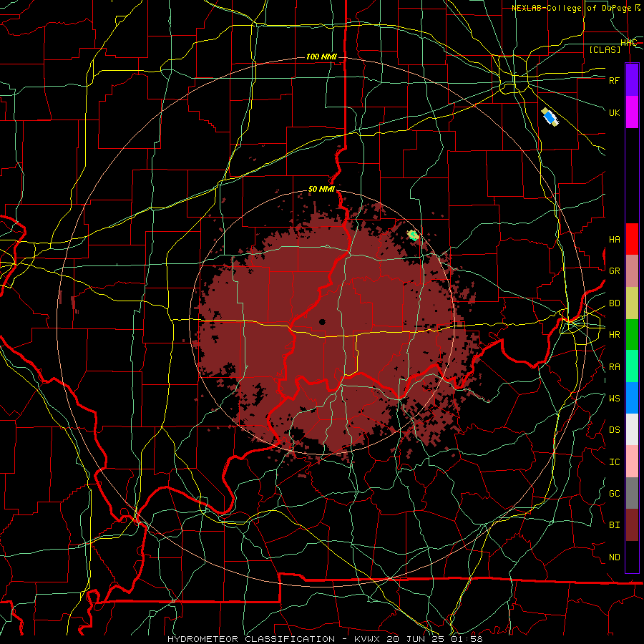Click the WS legend label

(615, 398)
